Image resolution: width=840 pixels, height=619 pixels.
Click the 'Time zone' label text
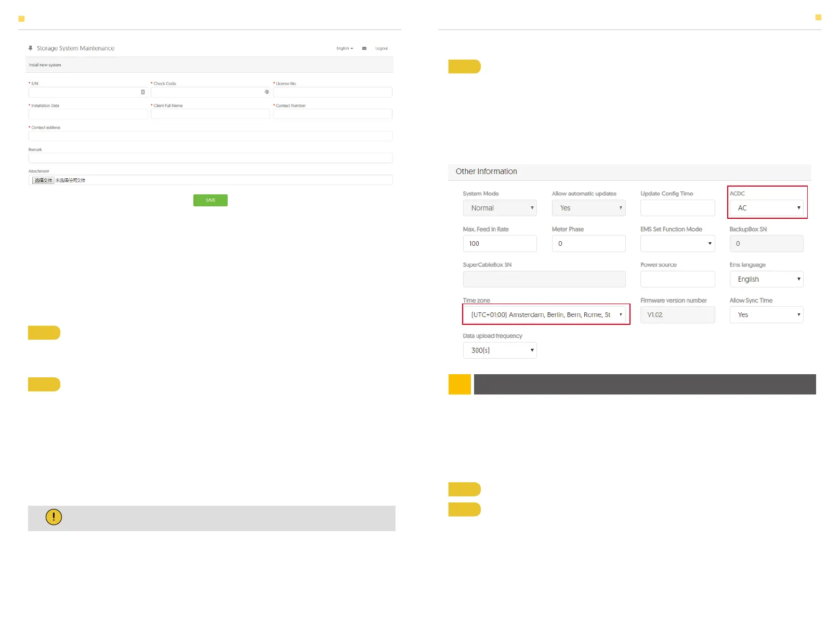(x=477, y=300)
